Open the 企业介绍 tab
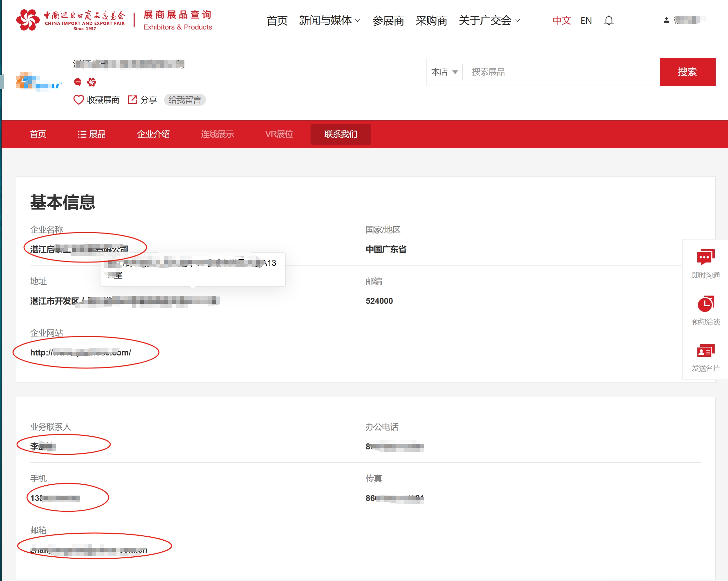 pos(153,134)
